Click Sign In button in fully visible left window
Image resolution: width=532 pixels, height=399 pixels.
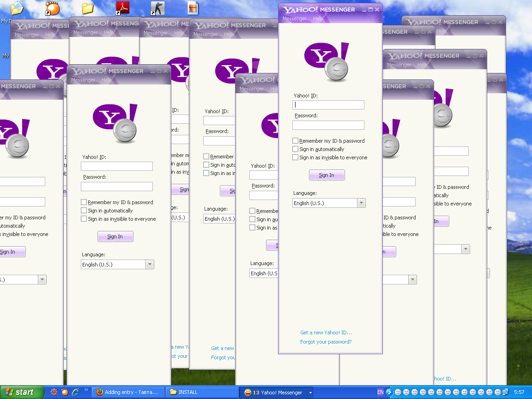(x=115, y=236)
